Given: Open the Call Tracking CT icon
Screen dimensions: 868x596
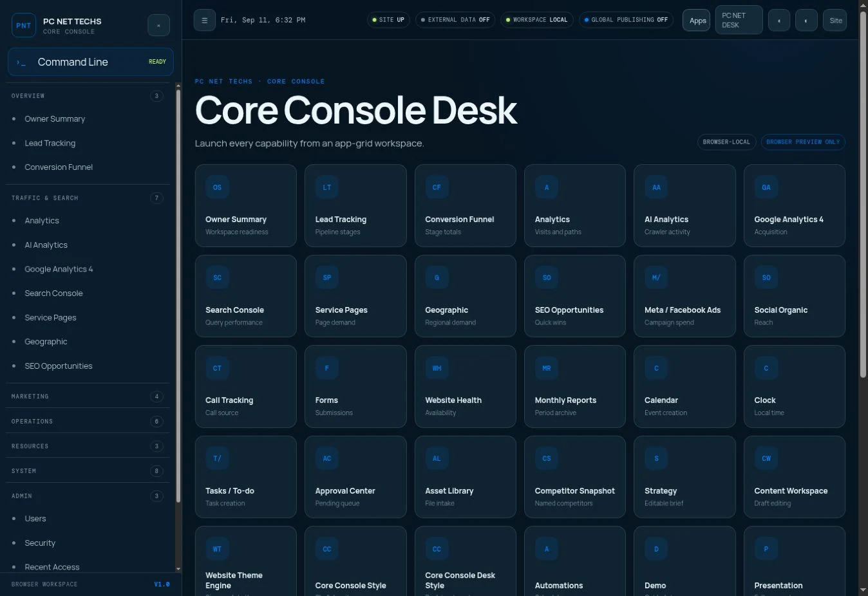Looking at the screenshot, I should tap(217, 368).
